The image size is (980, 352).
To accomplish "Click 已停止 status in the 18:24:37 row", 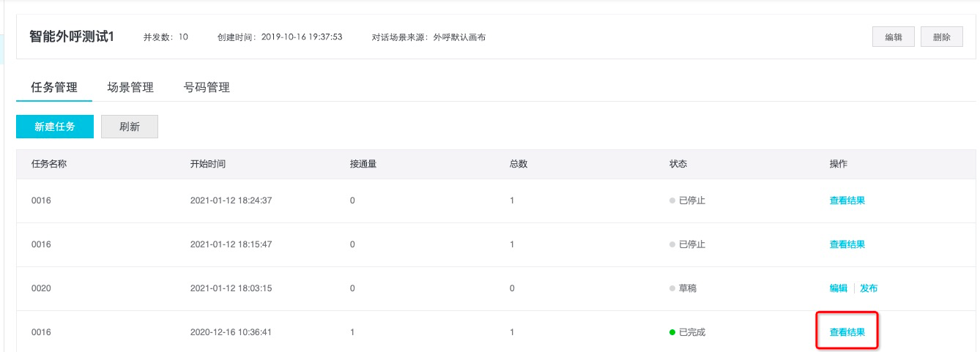I will (688, 201).
